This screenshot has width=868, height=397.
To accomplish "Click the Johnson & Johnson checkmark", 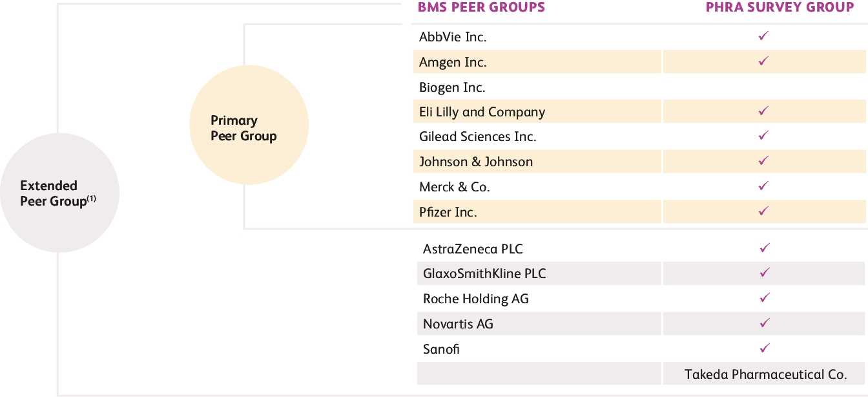I will (763, 160).
